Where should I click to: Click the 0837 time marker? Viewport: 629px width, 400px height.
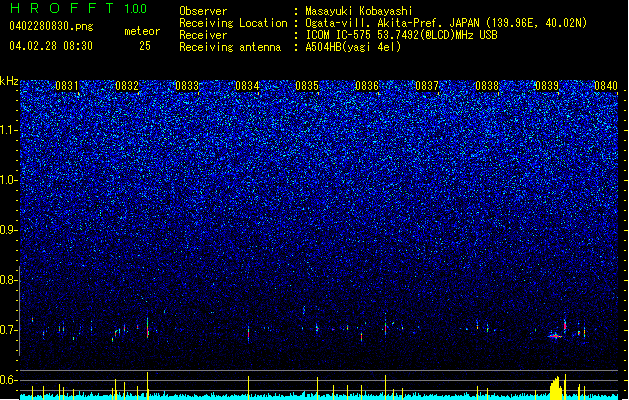427,86
